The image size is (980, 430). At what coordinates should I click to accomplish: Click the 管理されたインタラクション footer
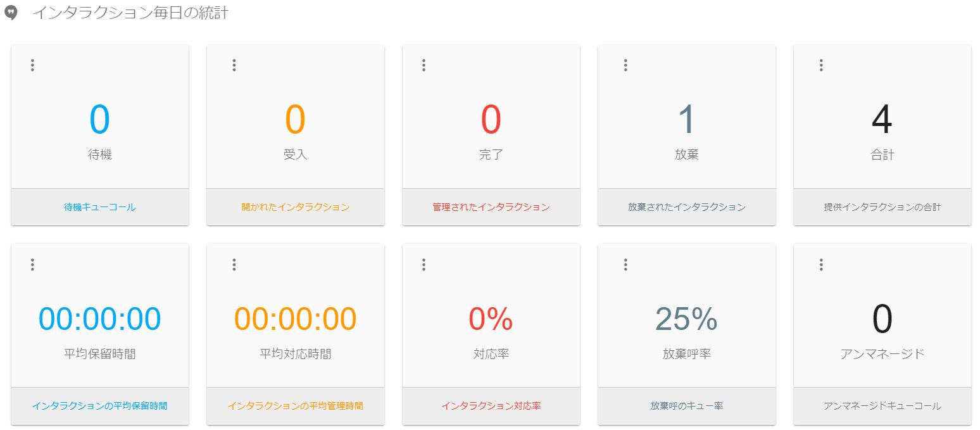(x=491, y=207)
